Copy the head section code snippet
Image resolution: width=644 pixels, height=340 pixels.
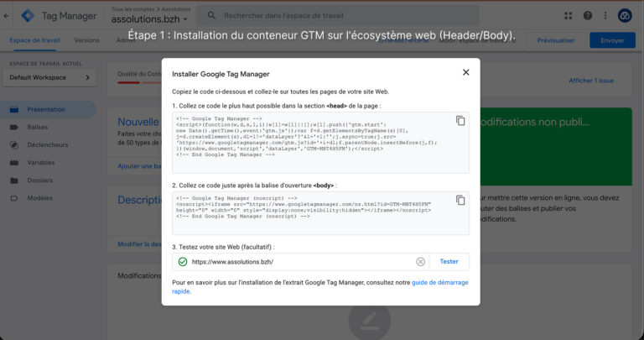460,121
